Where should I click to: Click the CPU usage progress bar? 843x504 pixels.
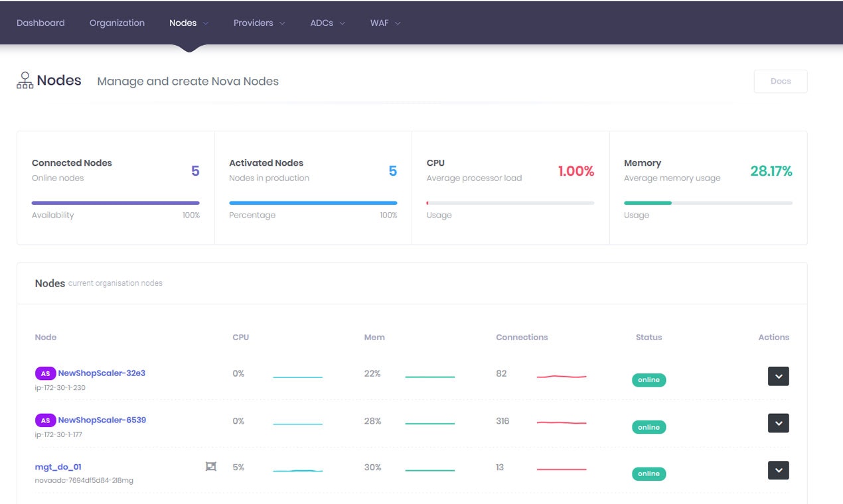(510, 203)
